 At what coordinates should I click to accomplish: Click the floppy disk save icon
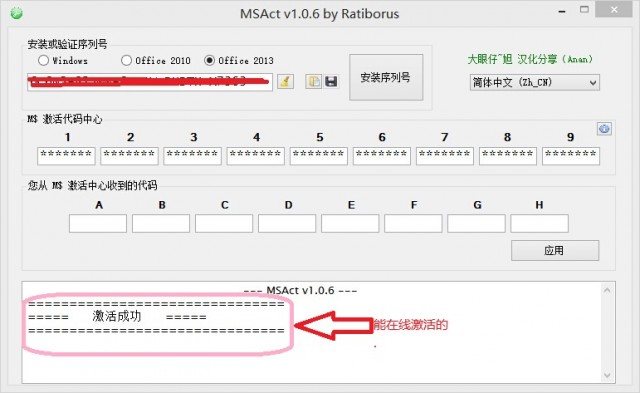331,81
